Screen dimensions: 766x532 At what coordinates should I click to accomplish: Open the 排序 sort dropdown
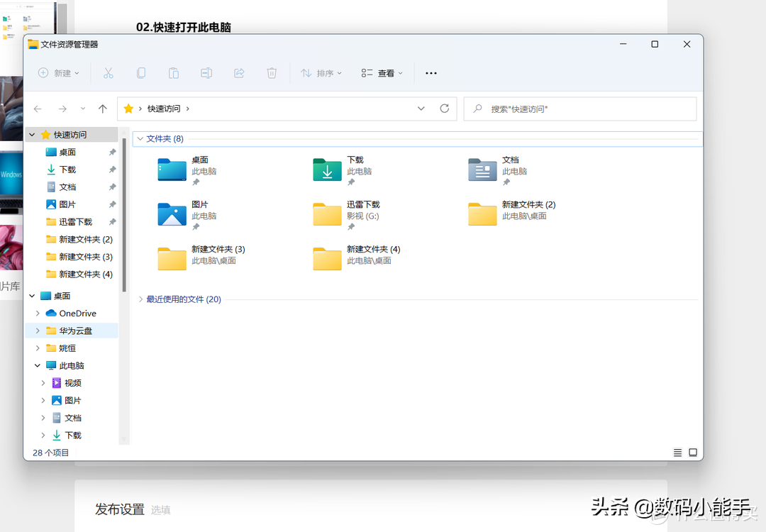[321, 73]
